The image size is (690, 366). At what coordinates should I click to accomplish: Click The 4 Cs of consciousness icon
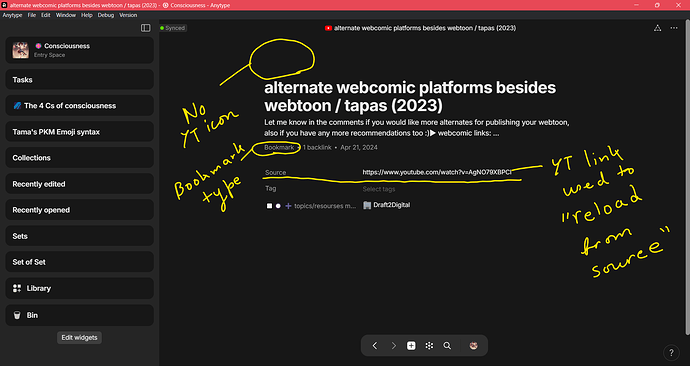(x=17, y=106)
